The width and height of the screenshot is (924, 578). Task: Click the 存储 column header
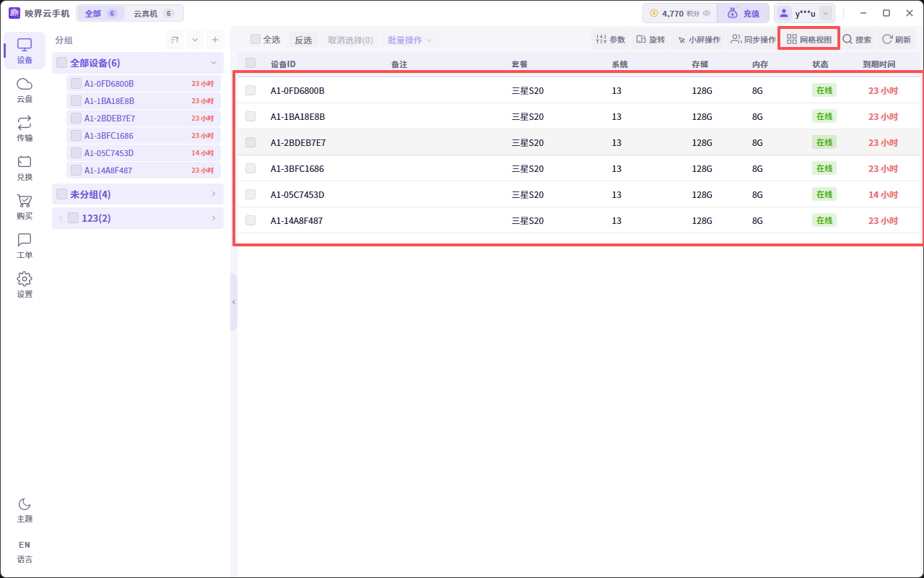point(700,64)
